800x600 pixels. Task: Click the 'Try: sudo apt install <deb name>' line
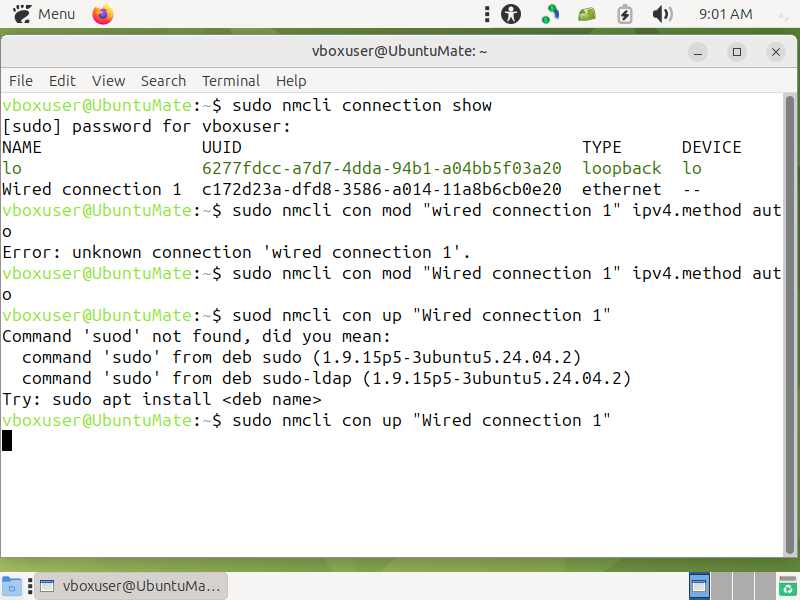pos(162,399)
